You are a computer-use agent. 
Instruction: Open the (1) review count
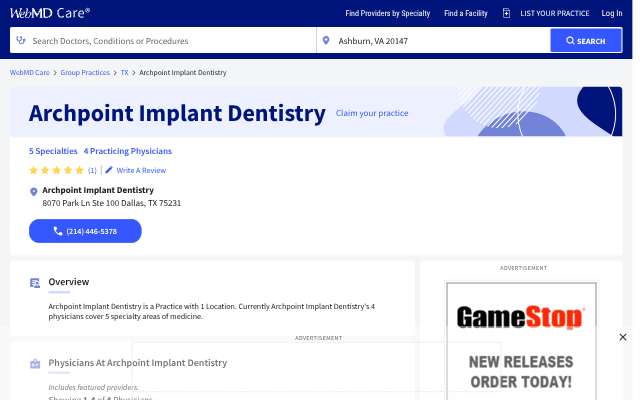point(92,171)
